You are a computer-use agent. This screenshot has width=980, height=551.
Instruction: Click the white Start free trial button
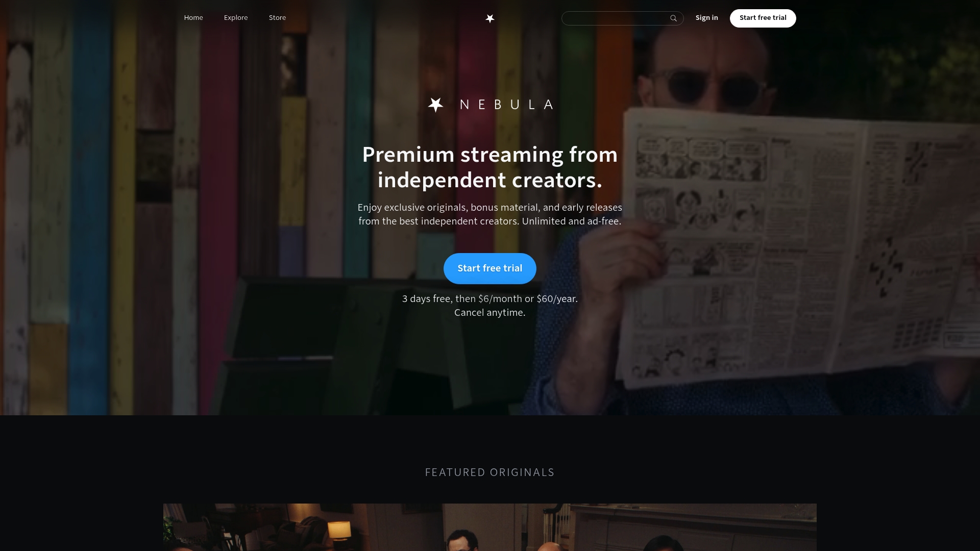pos(763,18)
